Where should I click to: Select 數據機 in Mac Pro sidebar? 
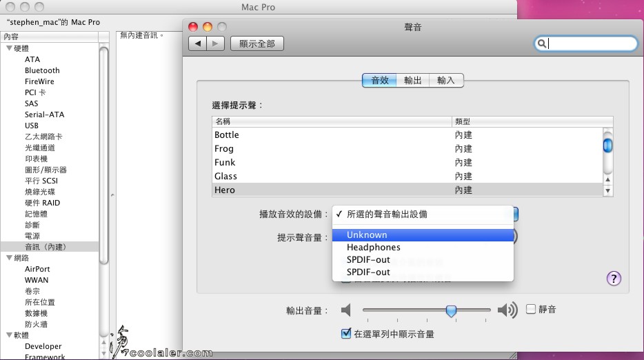click(x=36, y=313)
